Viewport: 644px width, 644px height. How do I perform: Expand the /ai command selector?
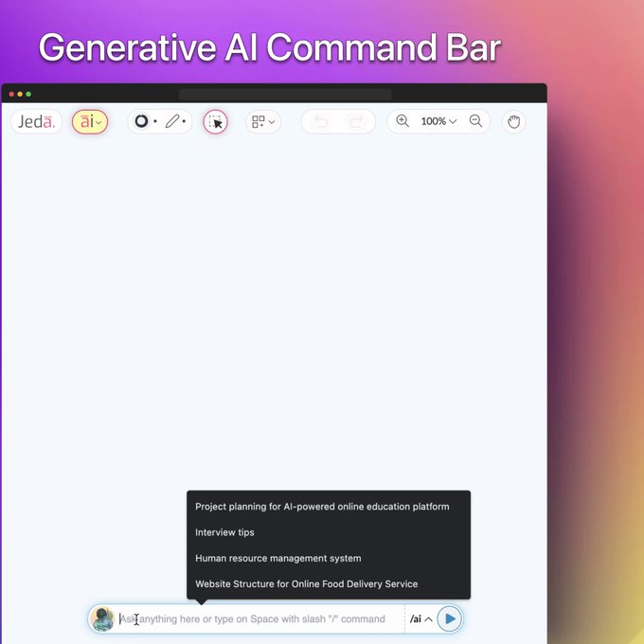click(421, 619)
